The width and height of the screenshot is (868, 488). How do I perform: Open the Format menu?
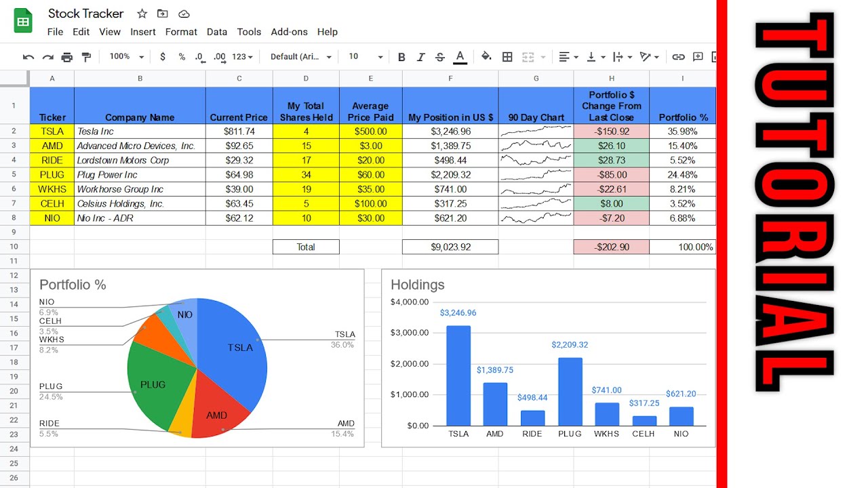(x=181, y=32)
